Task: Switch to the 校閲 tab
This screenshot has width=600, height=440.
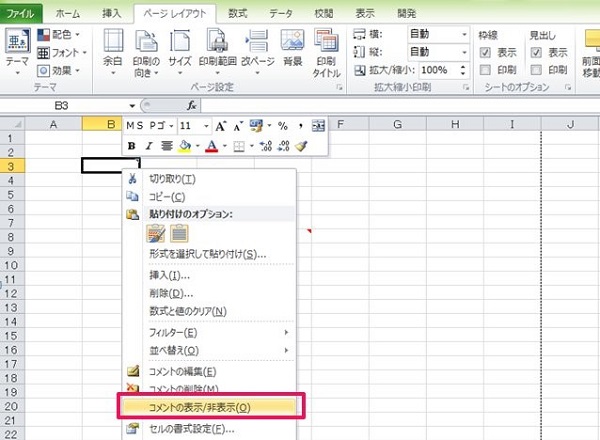Action: 324,14
